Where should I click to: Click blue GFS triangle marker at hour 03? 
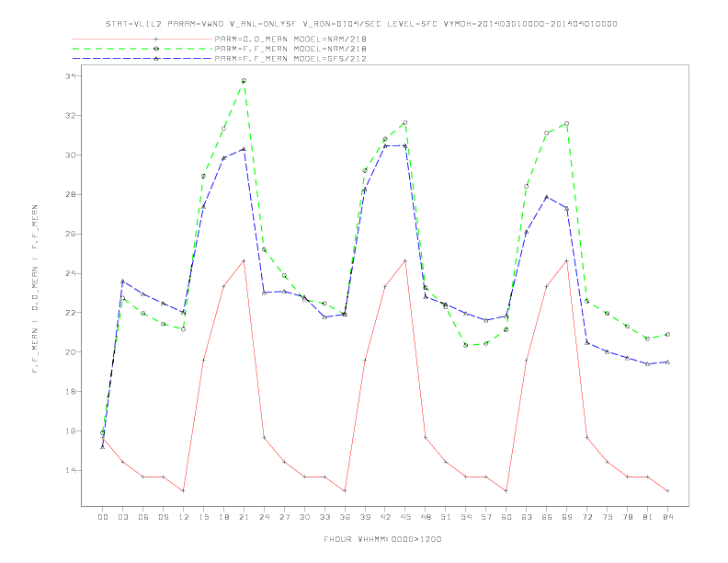coord(122,281)
